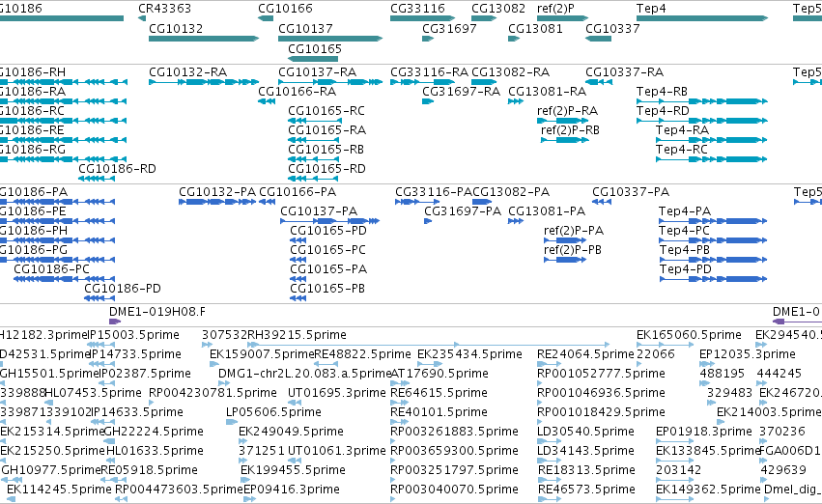Image resolution: width=822 pixels, height=504 pixels.
Task: Open EST RE48822.5prime
Action: click(x=326, y=364)
